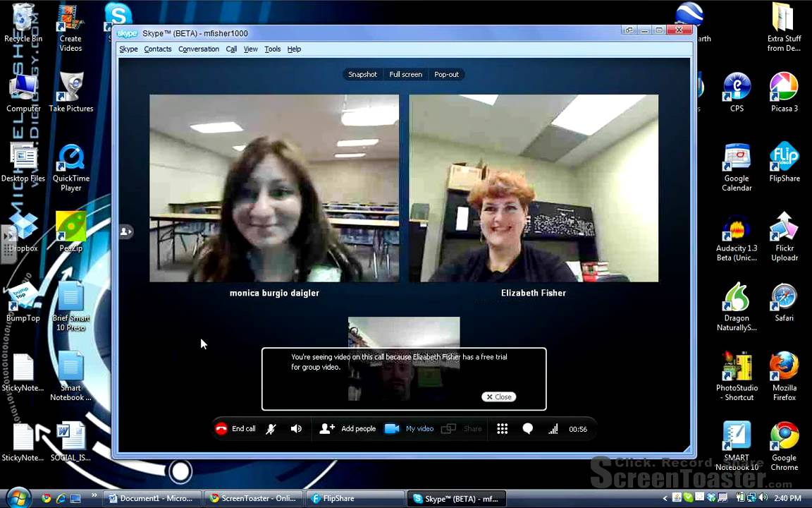Open the SOCIAL_IS Word document icon
Viewport: 812px width, 508px height.
coord(71,442)
